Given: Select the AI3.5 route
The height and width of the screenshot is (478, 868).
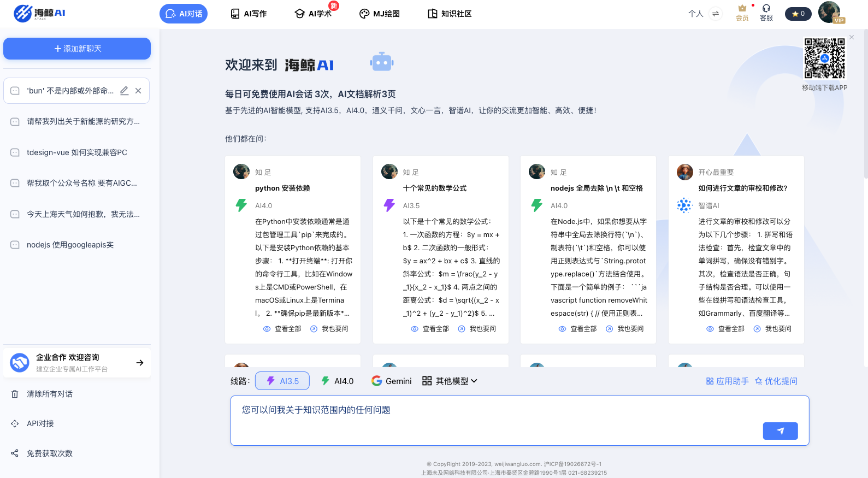Looking at the screenshot, I should 282,381.
